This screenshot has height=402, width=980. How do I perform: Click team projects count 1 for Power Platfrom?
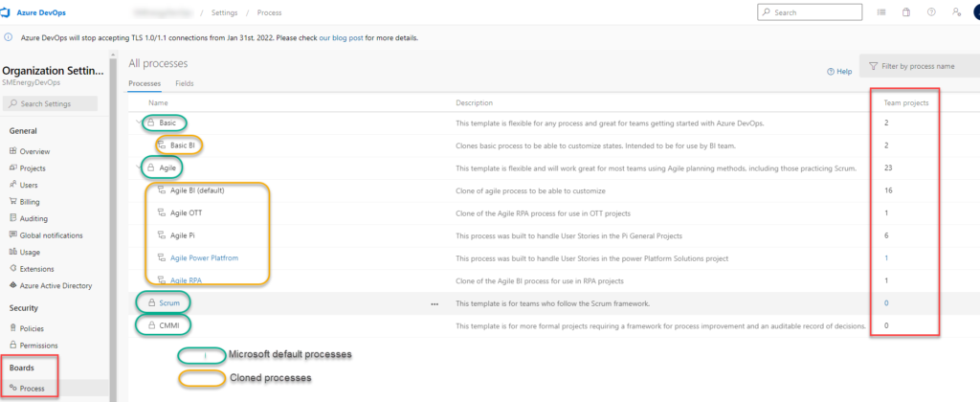tap(886, 257)
